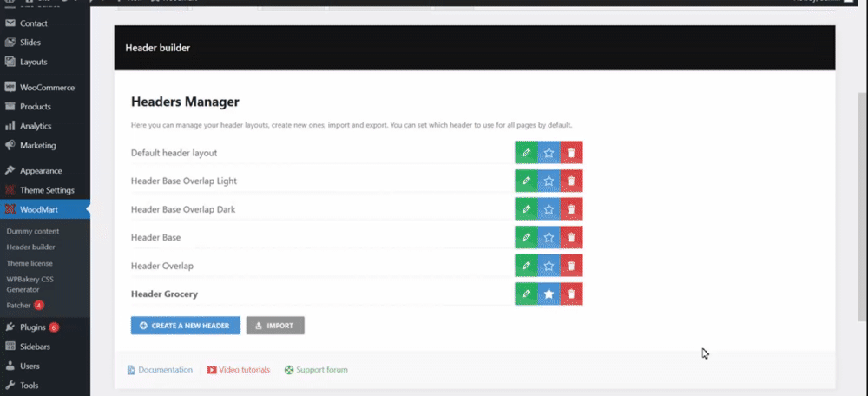Edit the Default header layout

(526, 152)
